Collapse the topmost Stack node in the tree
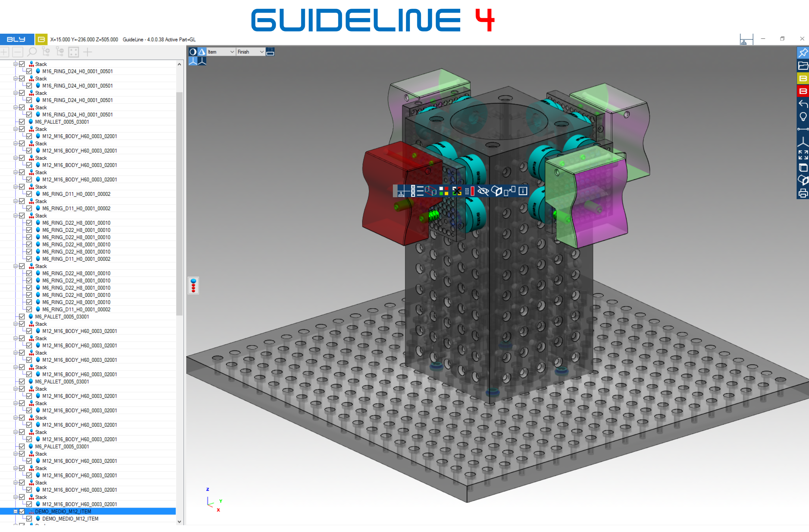Viewport: 809px width, 532px height. click(15, 64)
